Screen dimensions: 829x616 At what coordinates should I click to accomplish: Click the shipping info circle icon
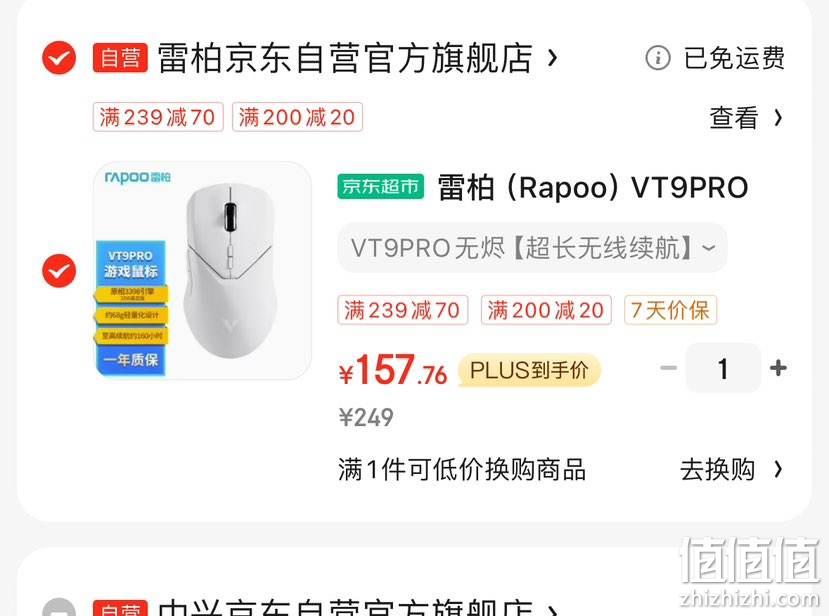click(x=658, y=58)
